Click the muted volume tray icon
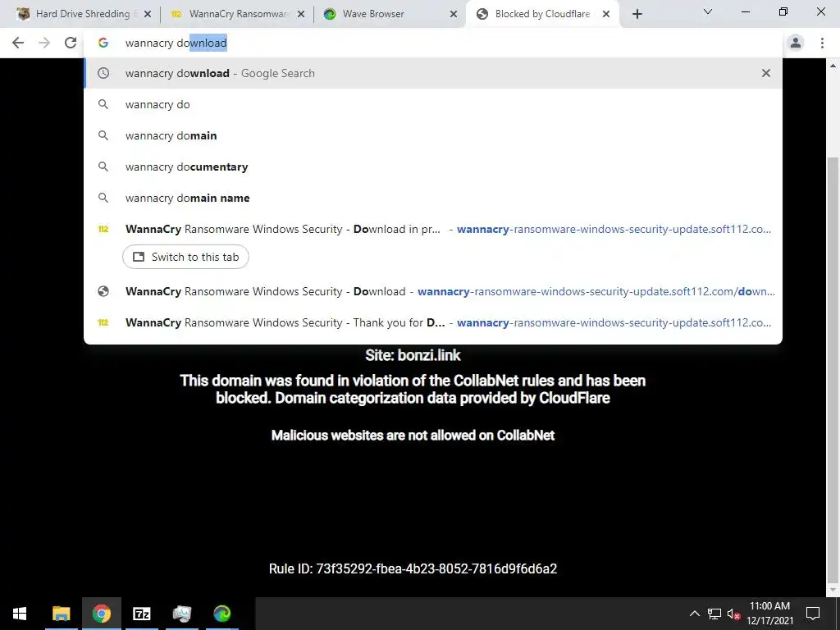Viewport: 840px width, 630px height. point(734,614)
